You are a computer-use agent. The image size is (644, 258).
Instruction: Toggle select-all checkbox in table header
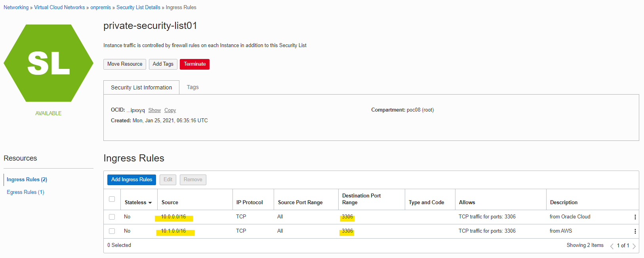point(112,199)
